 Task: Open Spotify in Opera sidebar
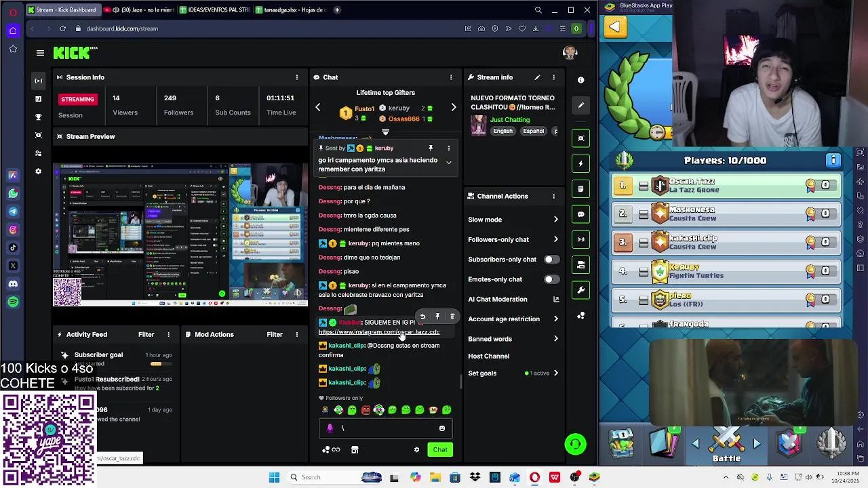click(x=13, y=302)
